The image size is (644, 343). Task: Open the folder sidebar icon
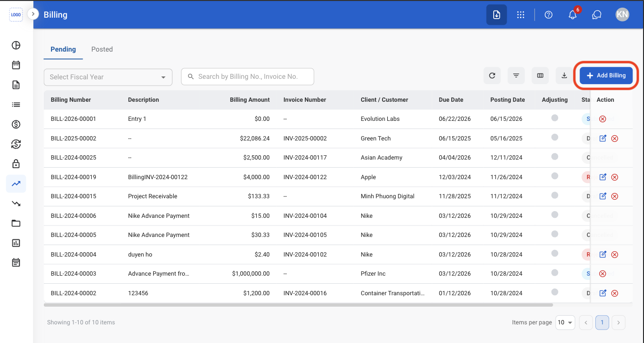[16, 223]
